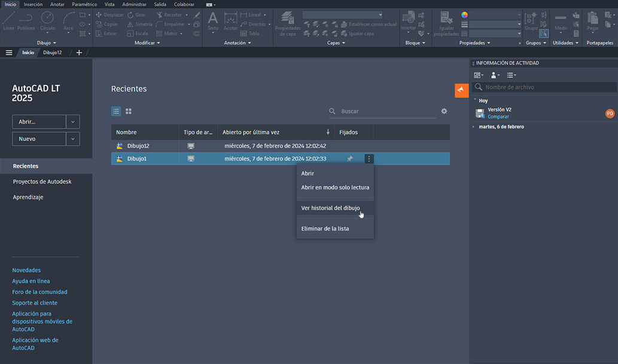Click the Medir measure tool
This screenshot has height=364, width=618.
[561, 22]
